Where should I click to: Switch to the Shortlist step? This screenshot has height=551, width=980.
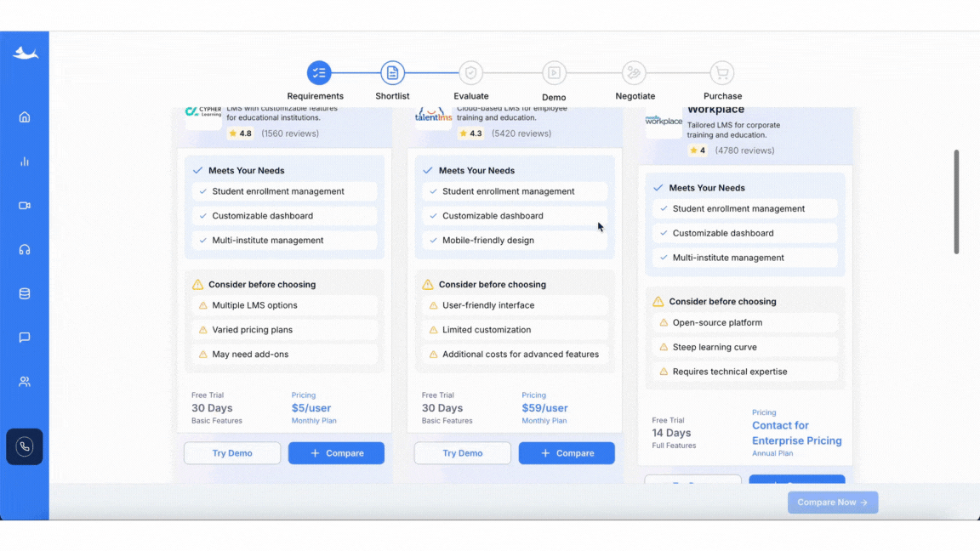[392, 73]
